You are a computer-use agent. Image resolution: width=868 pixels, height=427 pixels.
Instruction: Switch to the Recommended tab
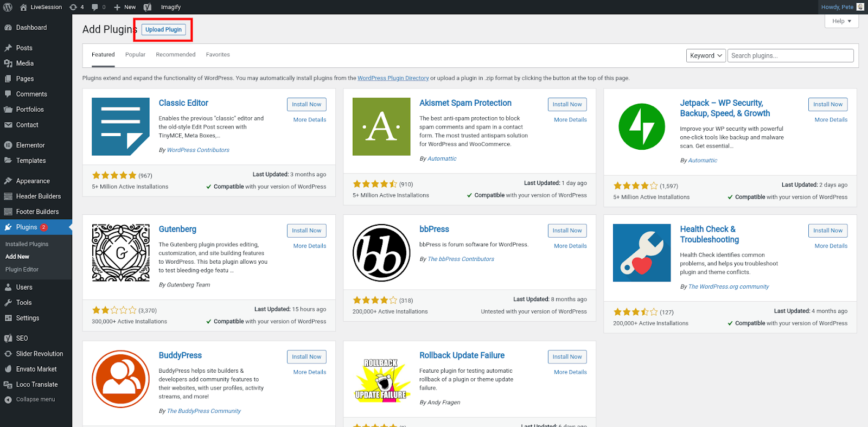click(x=176, y=55)
